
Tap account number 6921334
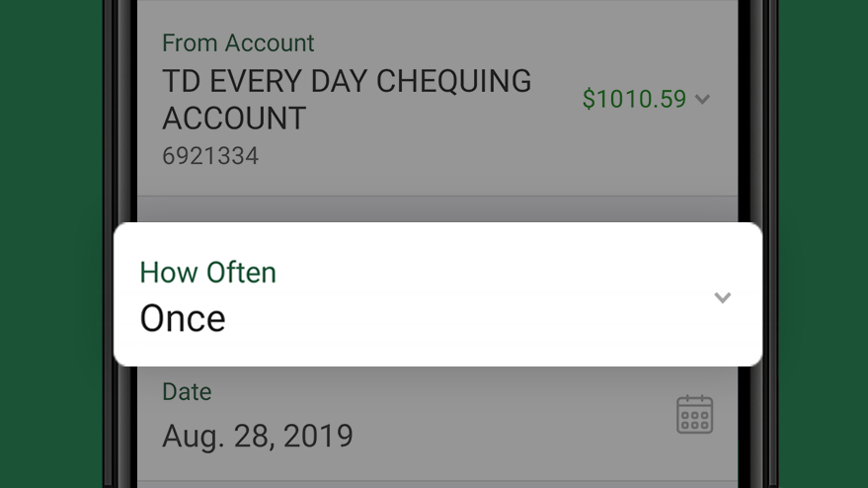(x=210, y=156)
